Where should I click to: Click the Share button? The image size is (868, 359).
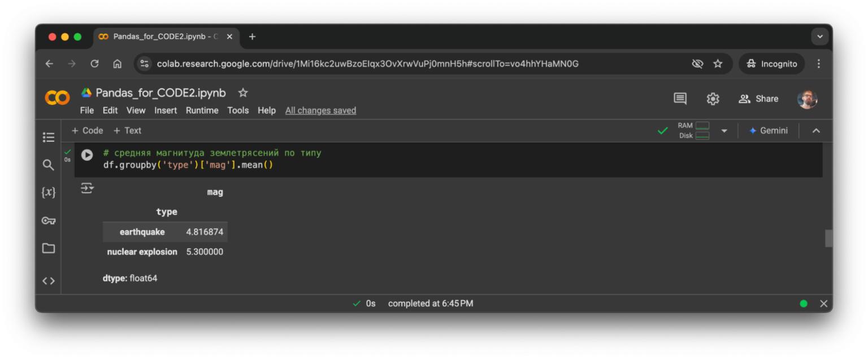759,99
